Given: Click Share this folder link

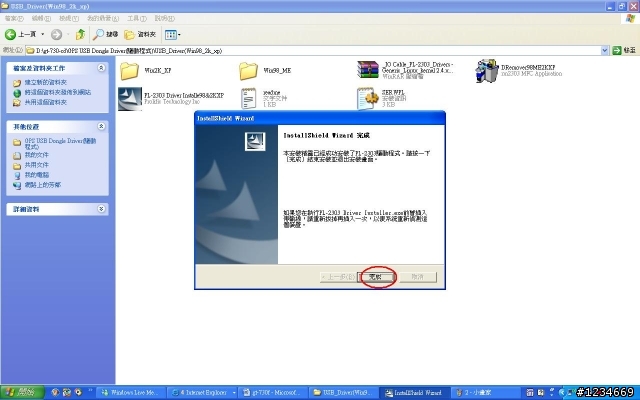Looking at the screenshot, I should point(45,102).
